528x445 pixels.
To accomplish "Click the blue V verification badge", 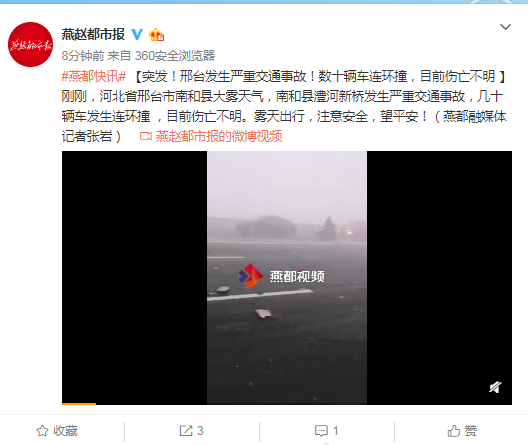I will point(137,34).
